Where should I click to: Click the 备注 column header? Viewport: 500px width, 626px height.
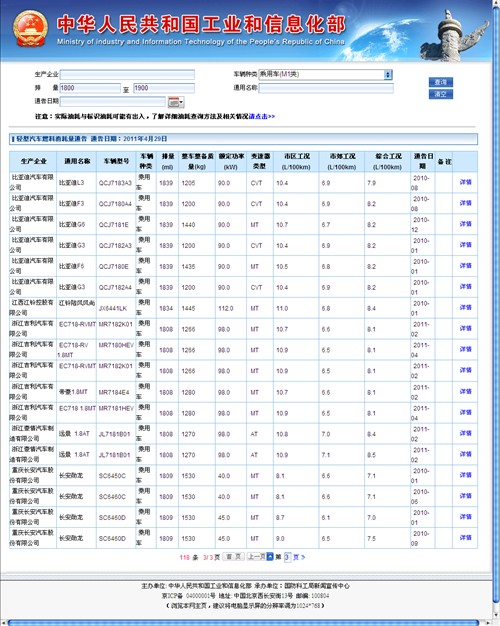click(444, 161)
